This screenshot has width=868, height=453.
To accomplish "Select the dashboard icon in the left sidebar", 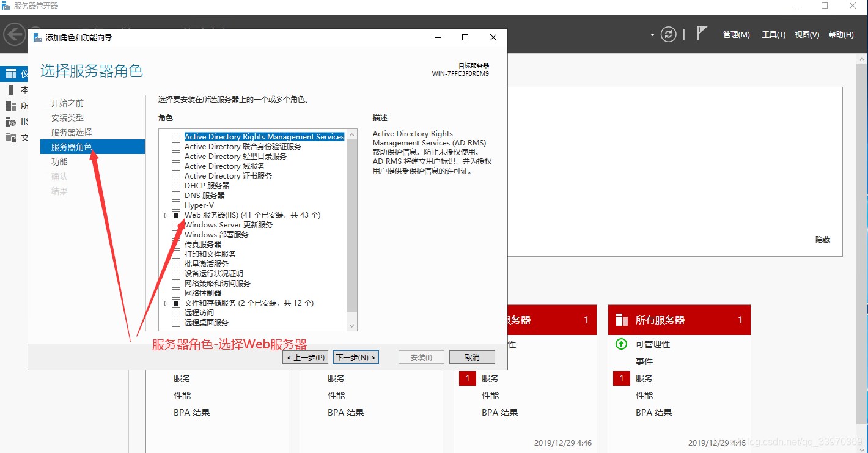I will coord(10,74).
